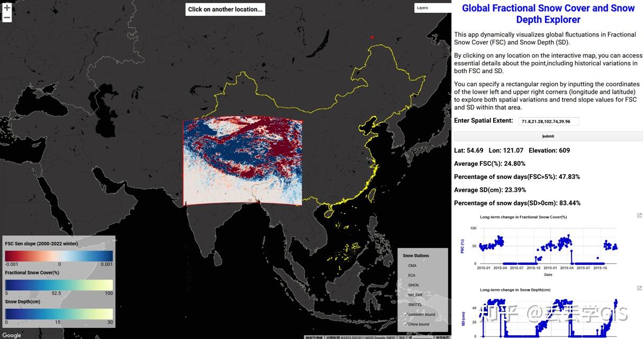Check the NH_SWE station option
This screenshot has width=644, height=339.
tap(404, 294)
